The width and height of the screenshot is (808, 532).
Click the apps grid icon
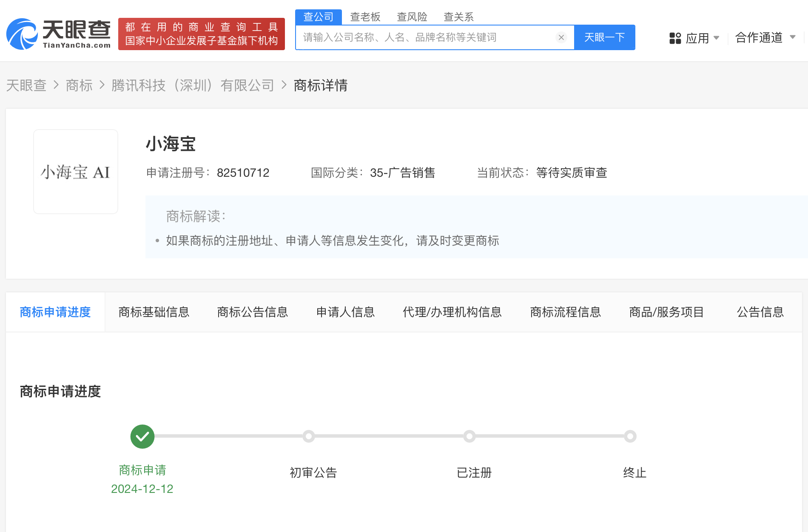tap(675, 38)
